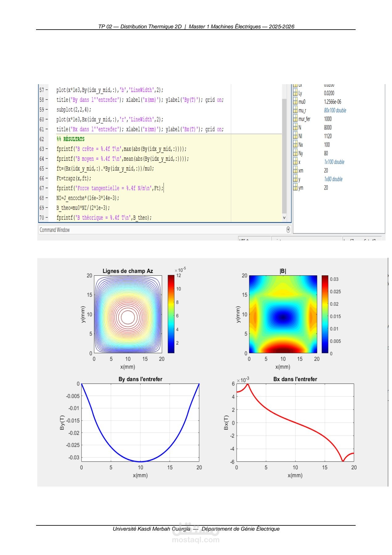Click the y value '1x80 double'

tap(333, 179)
